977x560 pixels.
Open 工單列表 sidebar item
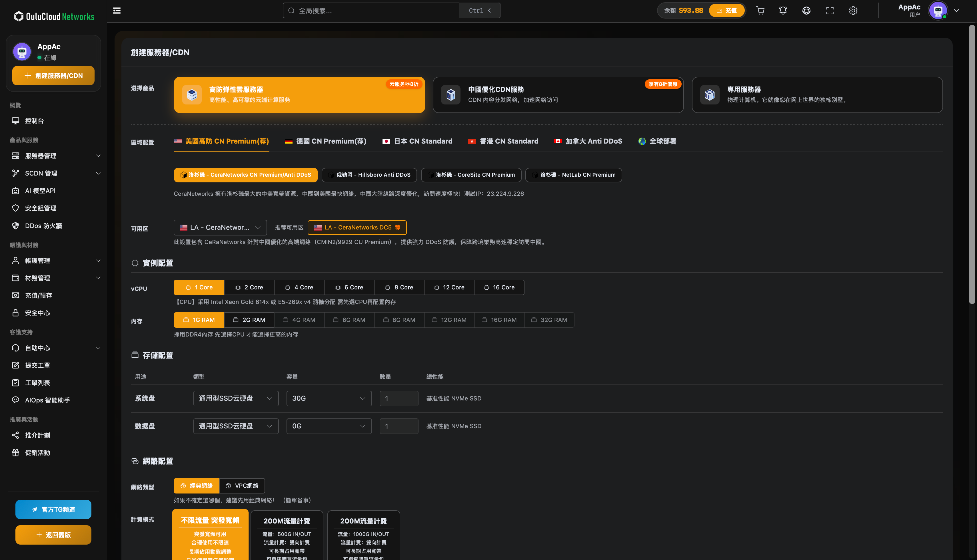tap(53, 383)
